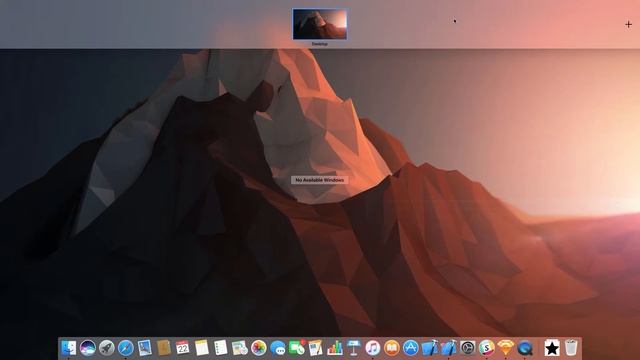Open Photos colorful flower icon
The image size is (640, 360).
[258, 348]
